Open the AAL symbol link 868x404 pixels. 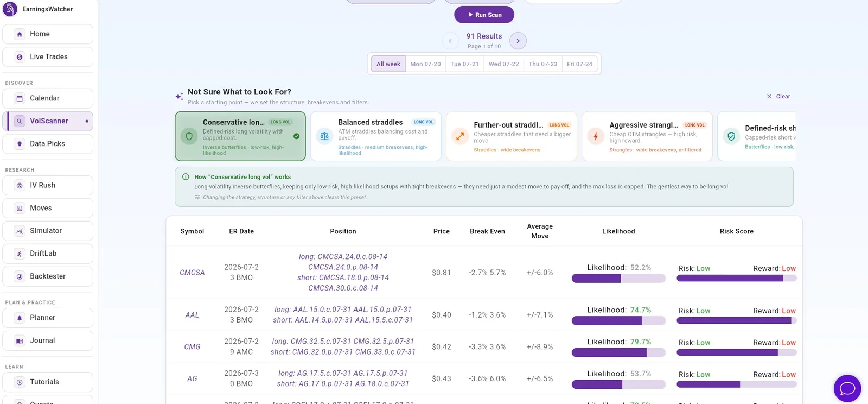[192, 315]
